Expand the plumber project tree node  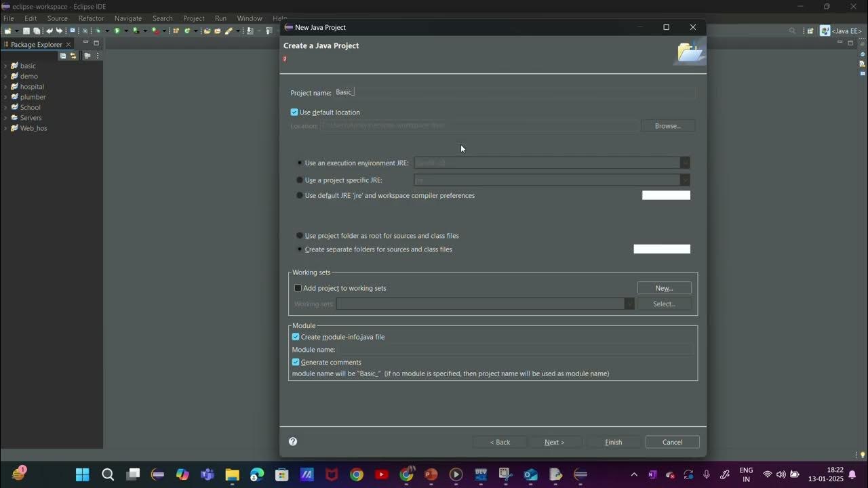[5, 97]
